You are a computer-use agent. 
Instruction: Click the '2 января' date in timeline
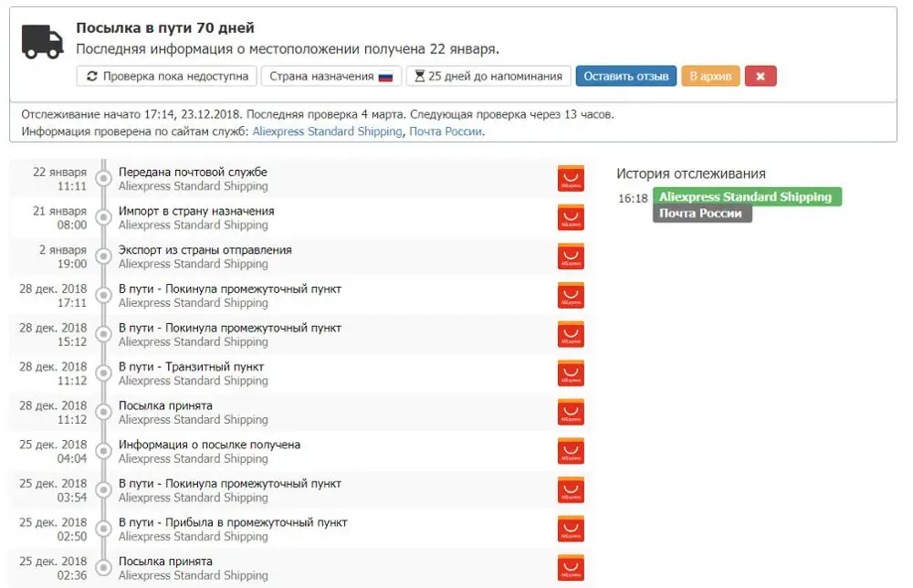click(63, 250)
